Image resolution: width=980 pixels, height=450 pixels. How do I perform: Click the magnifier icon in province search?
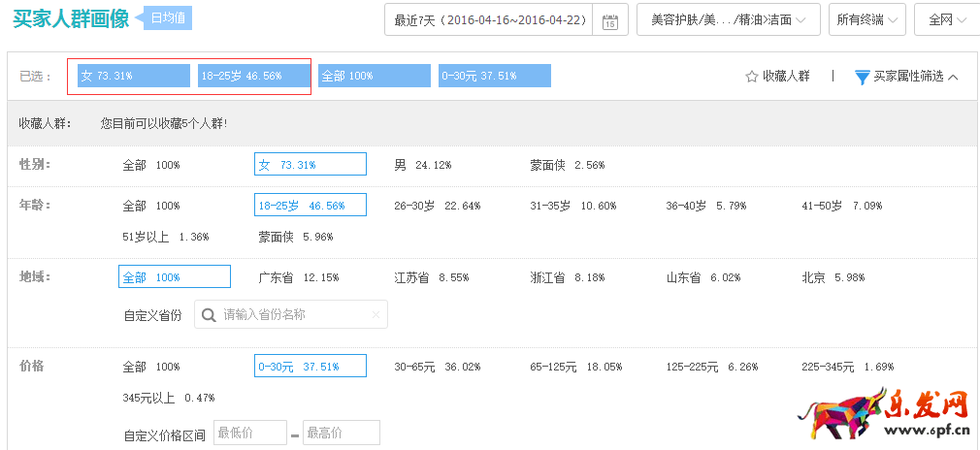[x=209, y=315]
